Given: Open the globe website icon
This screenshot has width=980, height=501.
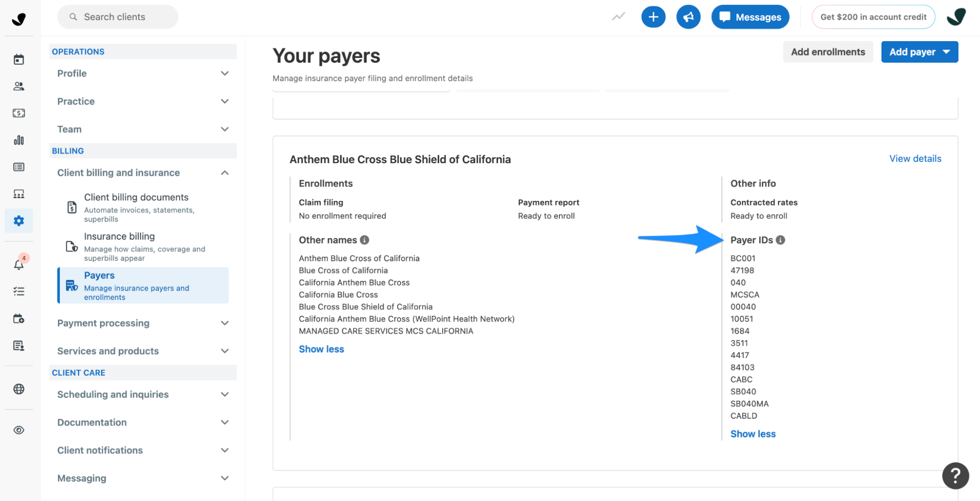Looking at the screenshot, I should pos(19,389).
